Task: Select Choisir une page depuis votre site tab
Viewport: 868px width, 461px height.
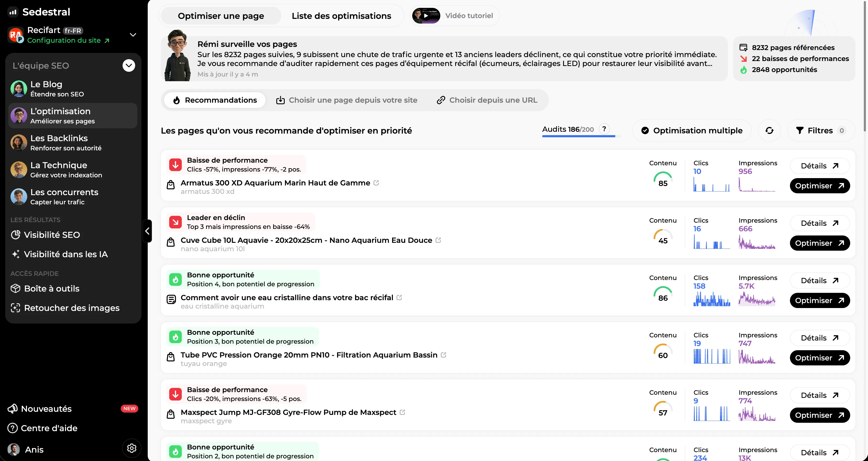Action: tap(347, 100)
